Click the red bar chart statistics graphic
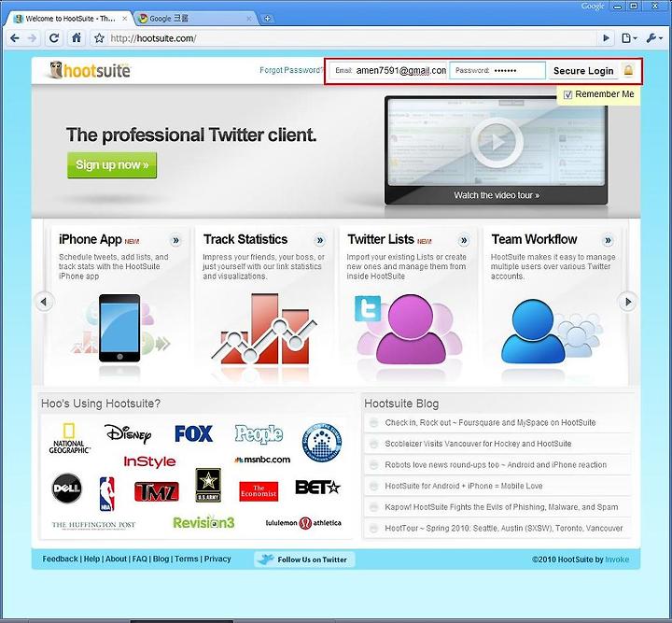Viewport: 672px width, 623px height. [263, 329]
